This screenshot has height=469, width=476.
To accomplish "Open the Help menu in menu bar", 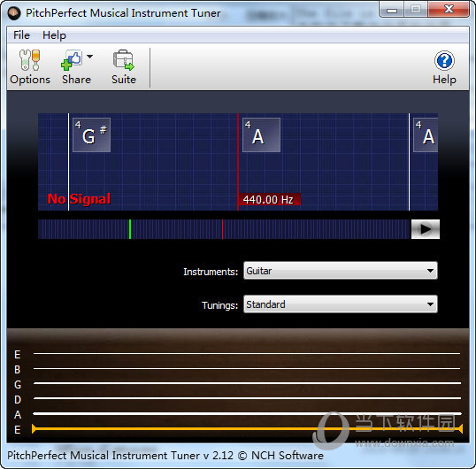I will pyautogui.click(x=54, y=35).
